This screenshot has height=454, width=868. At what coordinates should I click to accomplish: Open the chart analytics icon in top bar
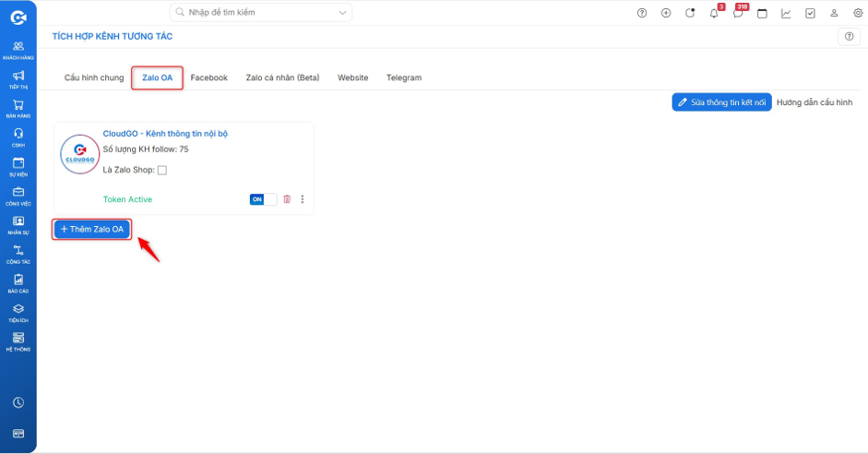pos(786,13)
